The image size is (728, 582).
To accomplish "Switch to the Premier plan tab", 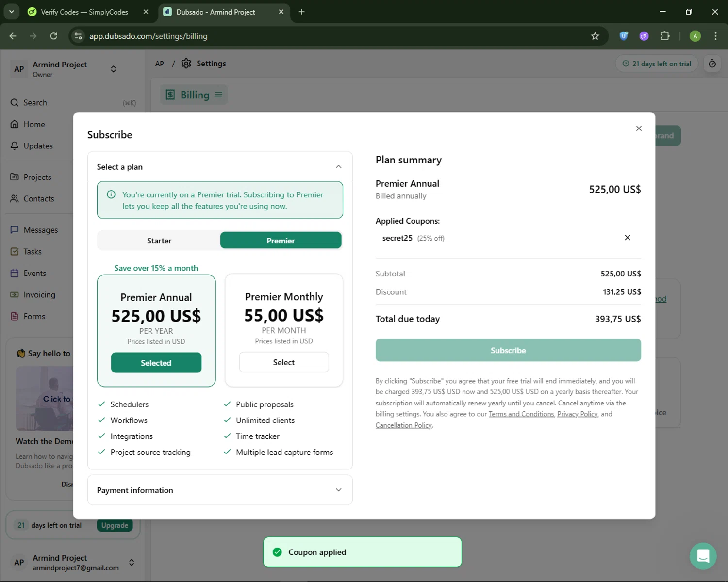I will (281, 241).
